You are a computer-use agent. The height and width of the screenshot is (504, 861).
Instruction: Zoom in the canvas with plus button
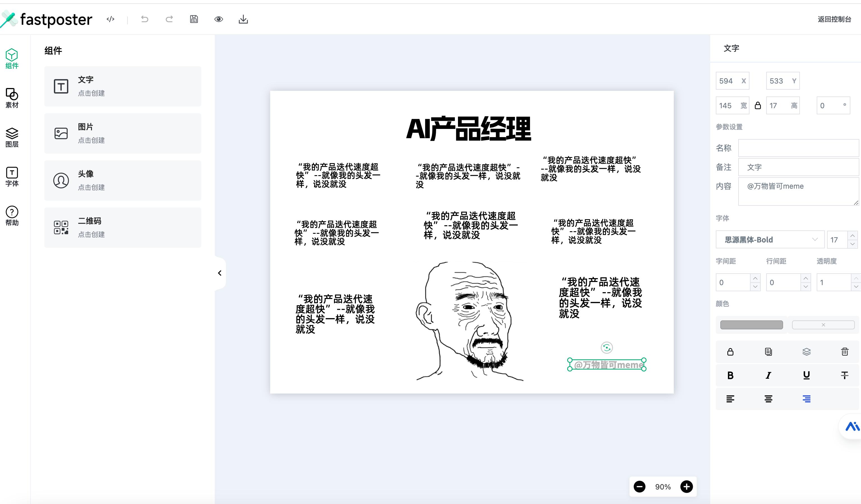(686, 487)
